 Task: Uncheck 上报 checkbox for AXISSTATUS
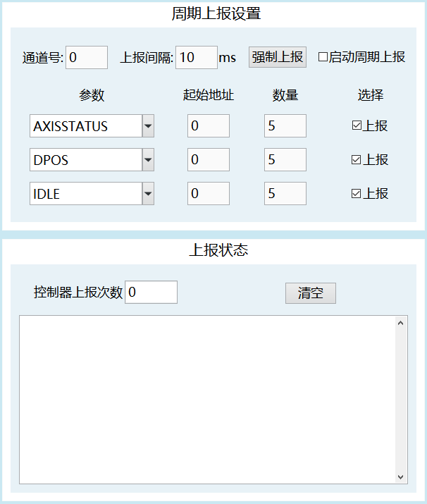pos(357,125)
